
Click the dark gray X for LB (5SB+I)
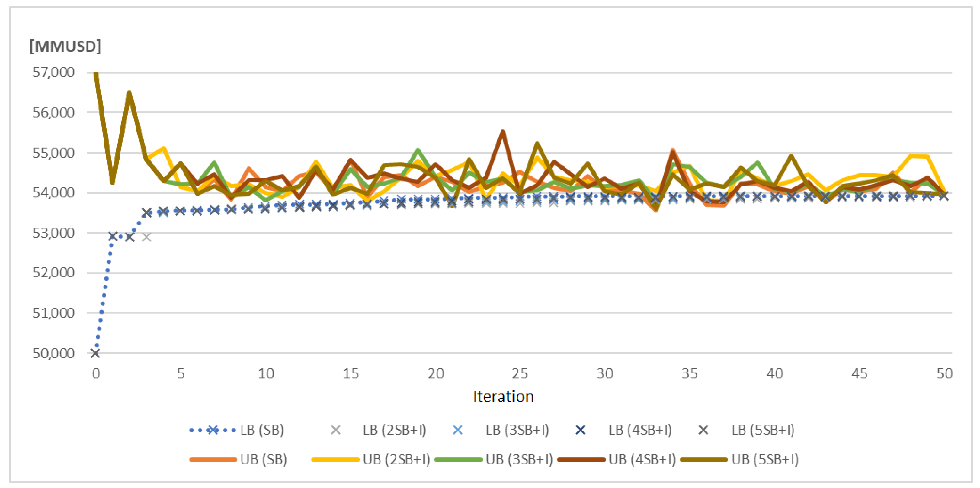point(703,430)
